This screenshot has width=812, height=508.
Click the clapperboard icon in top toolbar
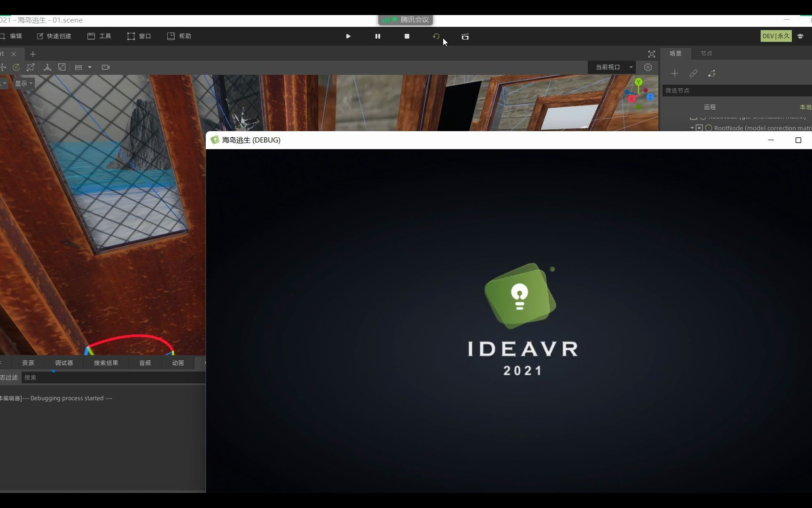[x=465, y=36]
